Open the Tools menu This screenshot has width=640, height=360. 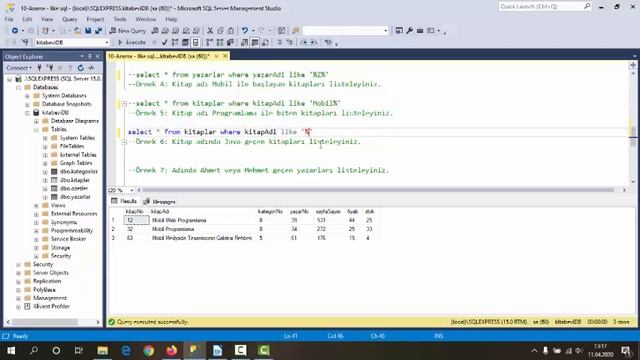click(x=120, y=19)
